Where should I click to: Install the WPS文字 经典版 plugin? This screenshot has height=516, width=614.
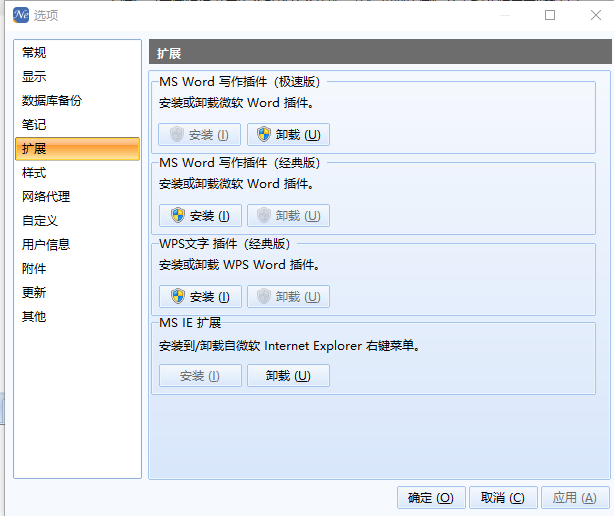pos(200,296)
